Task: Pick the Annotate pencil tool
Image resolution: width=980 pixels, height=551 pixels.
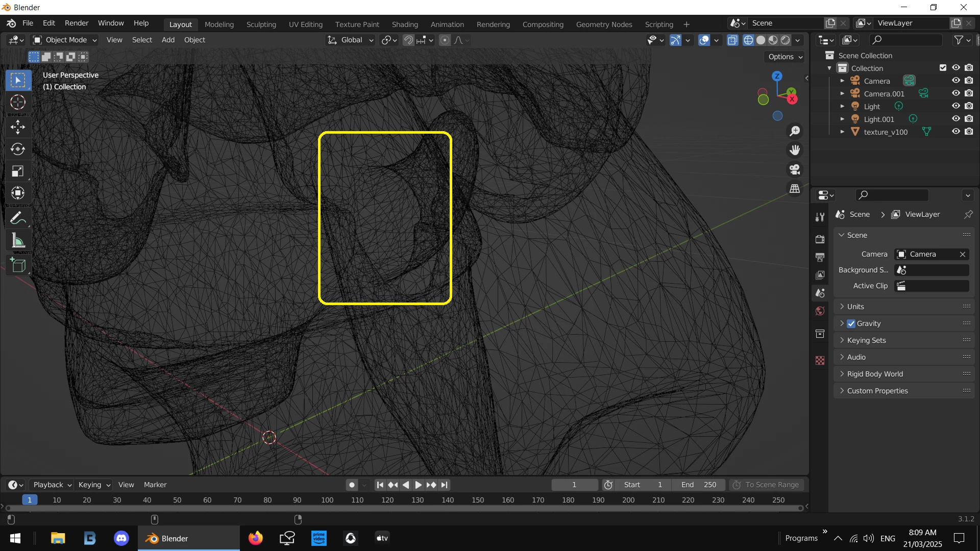Action: click(x=18, y=218)
